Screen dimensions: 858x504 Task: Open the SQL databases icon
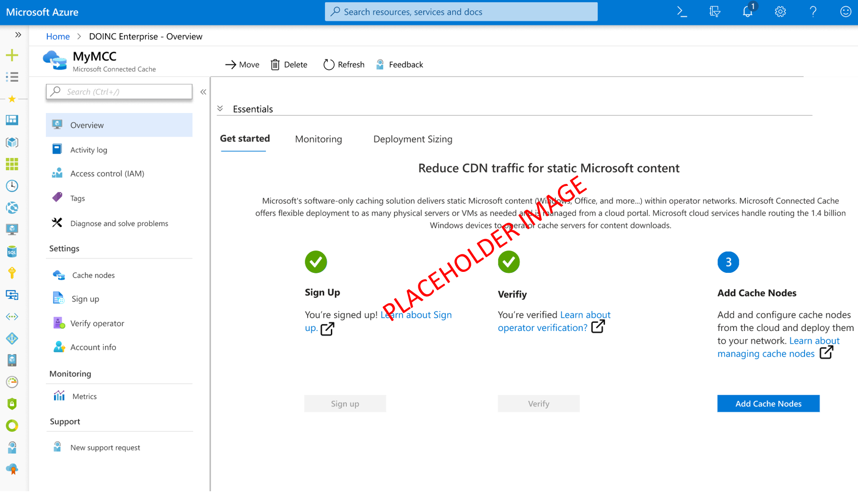[12, 251]
